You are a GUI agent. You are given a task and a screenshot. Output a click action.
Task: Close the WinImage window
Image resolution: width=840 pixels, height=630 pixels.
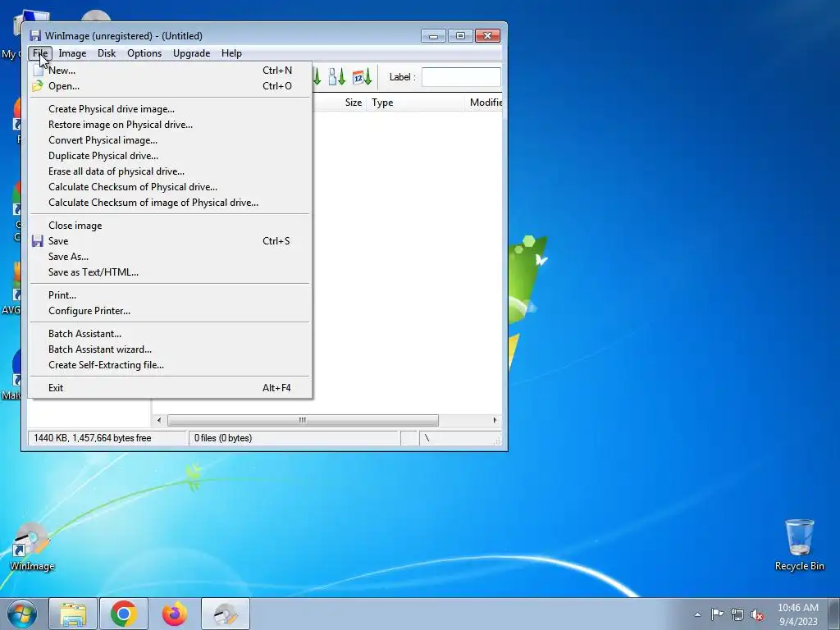[487, 36]
